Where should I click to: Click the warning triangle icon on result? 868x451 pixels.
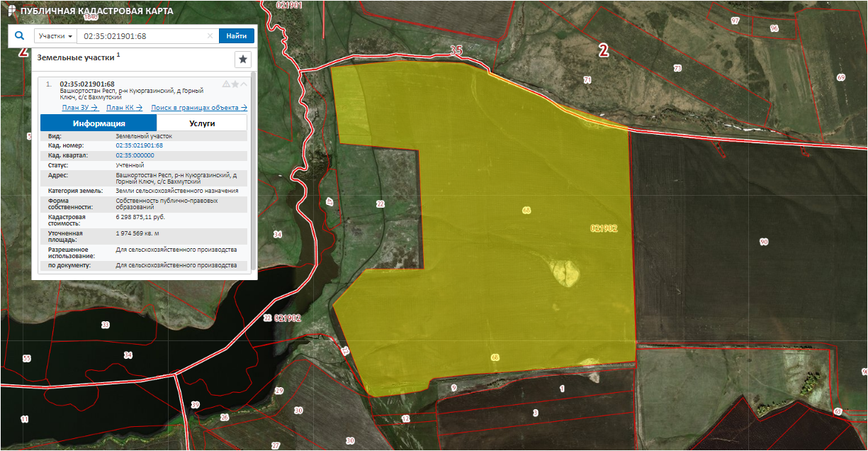pyautogui.click(x=226, y=84)
